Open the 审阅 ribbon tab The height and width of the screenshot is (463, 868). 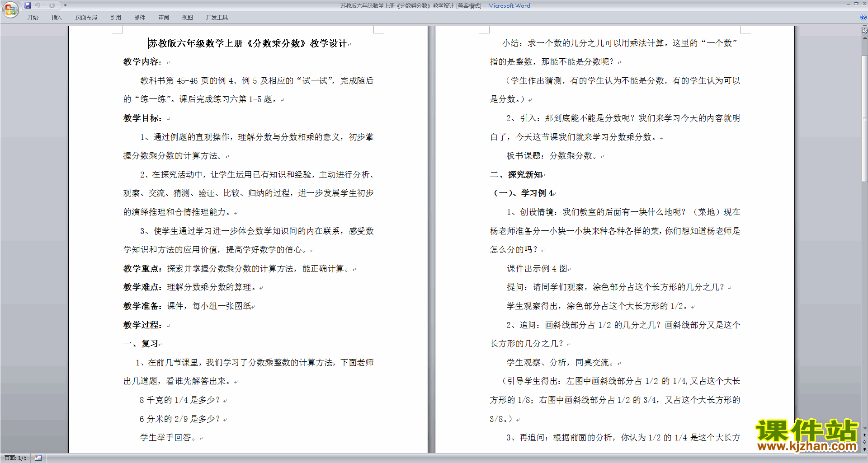[x=164, y=18]
